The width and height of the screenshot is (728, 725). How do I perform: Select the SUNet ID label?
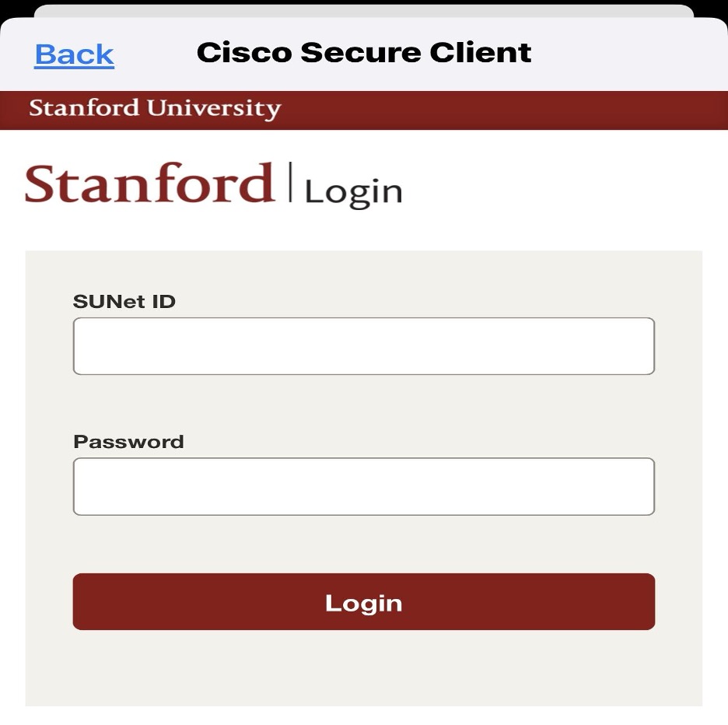pyautogui.click(x=124, y=302)
